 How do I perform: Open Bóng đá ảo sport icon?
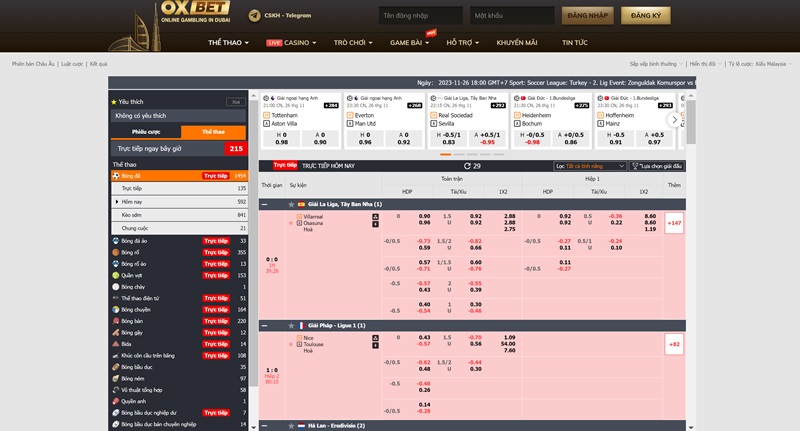tap(116, 241)
